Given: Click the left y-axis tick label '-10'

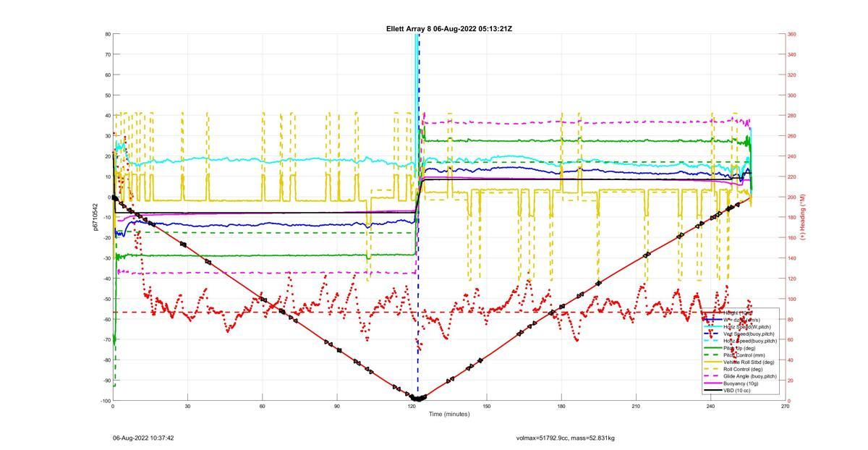Looking at the screenshot, I should pyautogui.click(x=106, y=217).
